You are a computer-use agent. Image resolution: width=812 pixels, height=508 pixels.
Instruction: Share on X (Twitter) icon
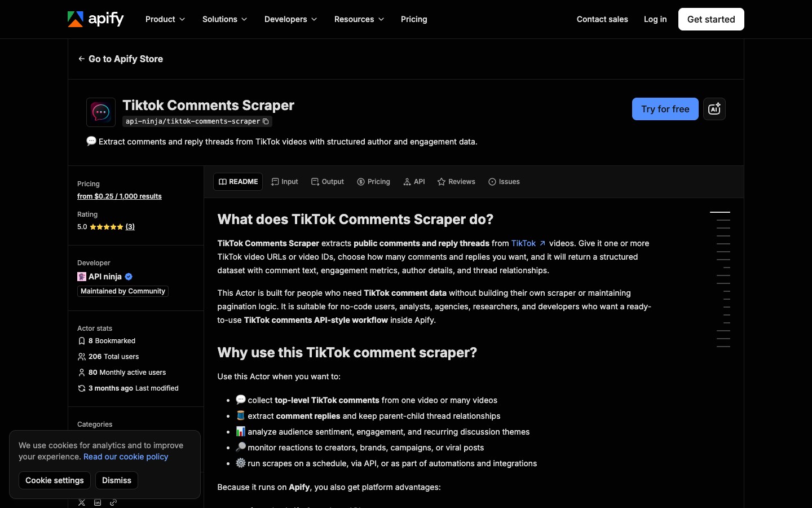pyautogui.click(x=82, y=502)
